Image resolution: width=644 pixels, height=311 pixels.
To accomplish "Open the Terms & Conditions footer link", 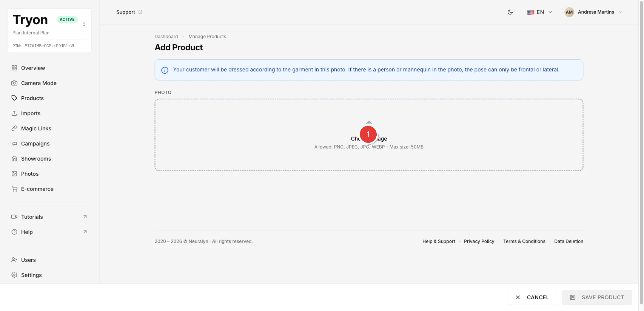I will tap(524, 241).
